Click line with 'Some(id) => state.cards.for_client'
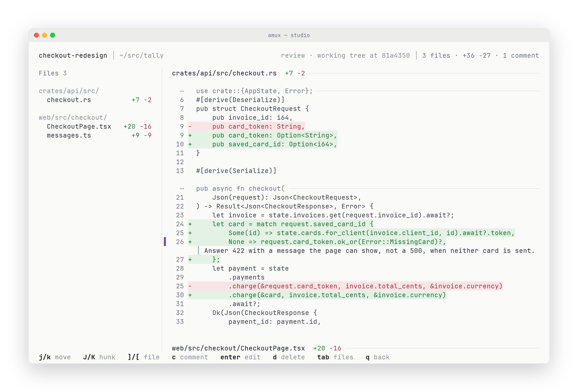578x392 pixels. (352, 233)
